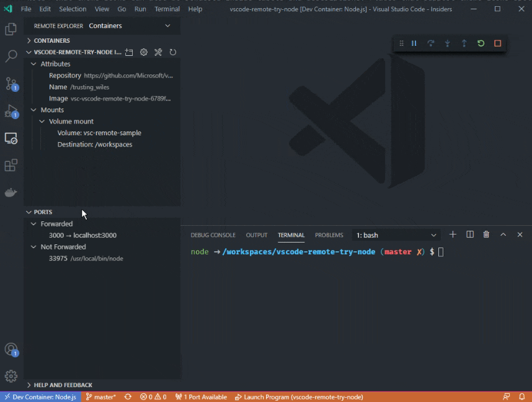Viewport: 532px width, 402px height.
Task: Open the Search view icon
Action: 11,56
